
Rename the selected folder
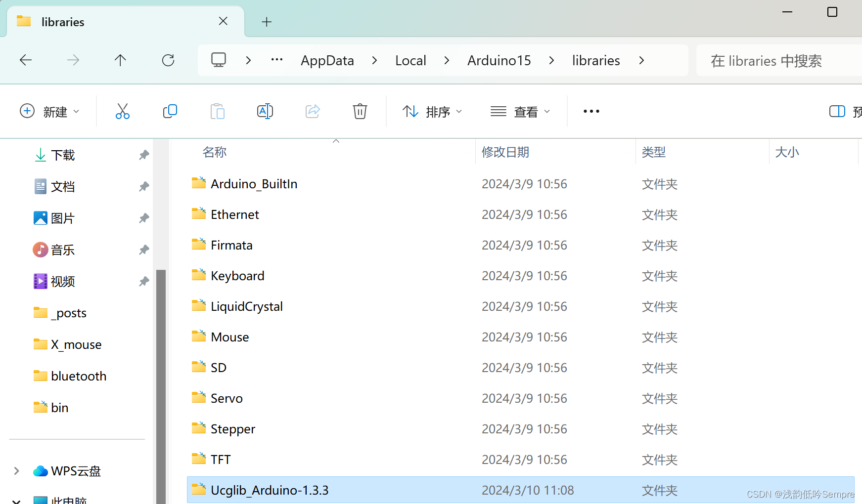[265, 111]
